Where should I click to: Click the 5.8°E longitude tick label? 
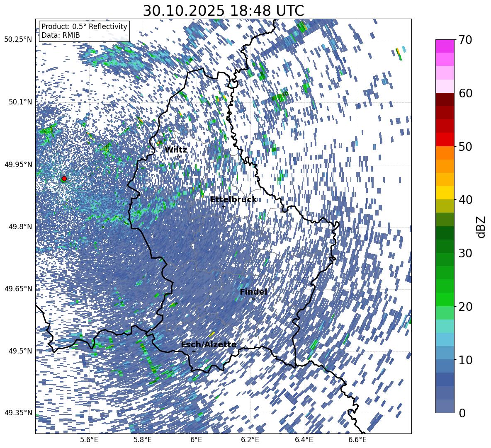point(143,440)
